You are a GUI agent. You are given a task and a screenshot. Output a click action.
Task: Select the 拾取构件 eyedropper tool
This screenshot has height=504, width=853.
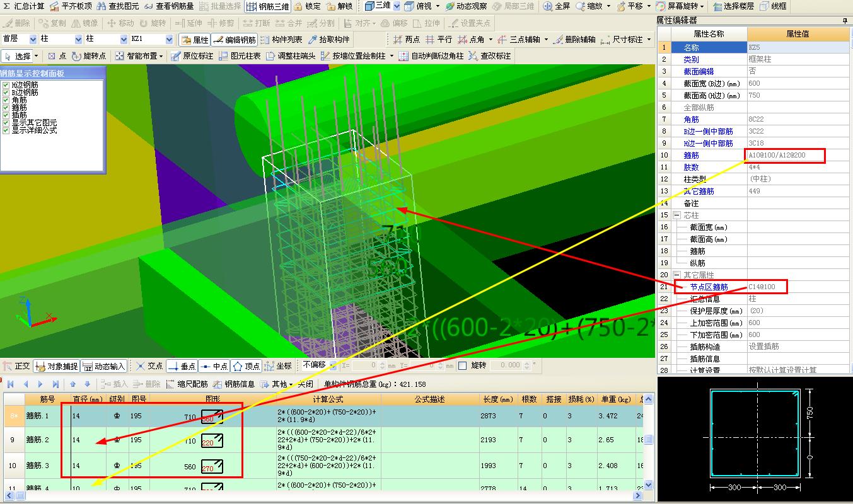click(328, 40)
